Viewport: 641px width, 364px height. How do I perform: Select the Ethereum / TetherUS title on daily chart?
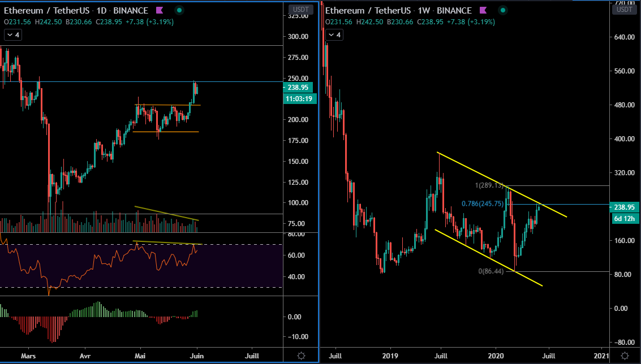(45, 10)
